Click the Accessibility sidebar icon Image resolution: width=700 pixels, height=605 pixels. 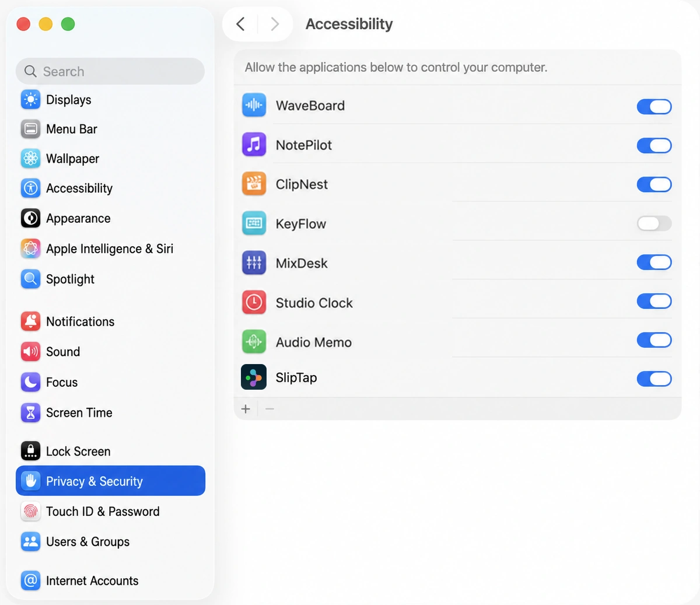click(30, 188)
